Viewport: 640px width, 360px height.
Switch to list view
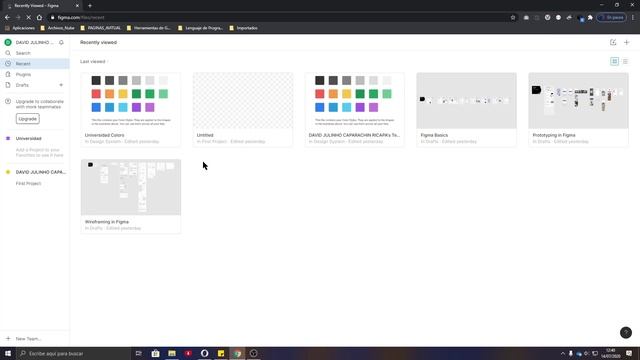click(x=625, y=61)
